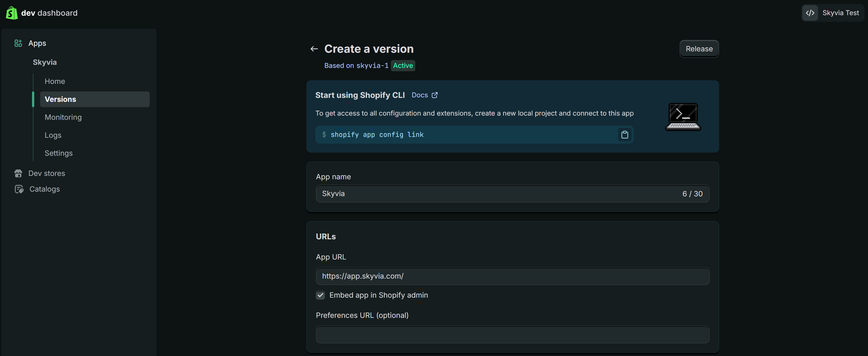Click the Skyvia Test button
Image resolution: width=868 pixels, height=356 pixels.
click(x=841, y=13)
